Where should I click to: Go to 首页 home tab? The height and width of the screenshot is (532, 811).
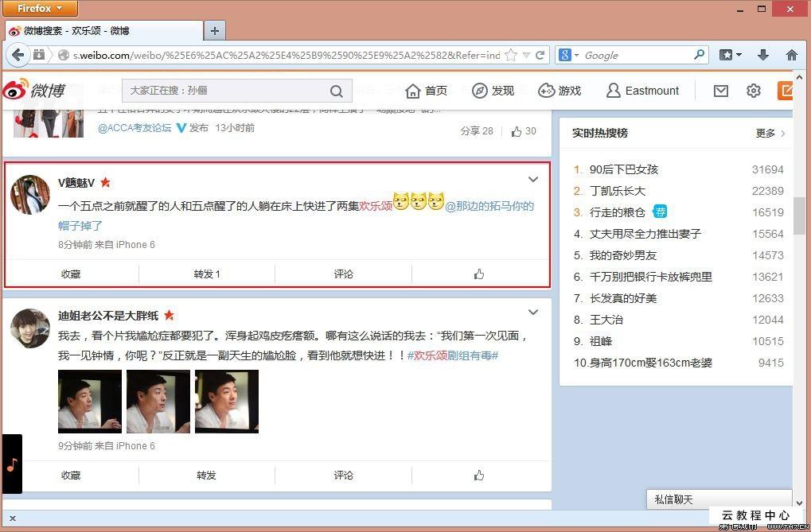pos(427,91)
